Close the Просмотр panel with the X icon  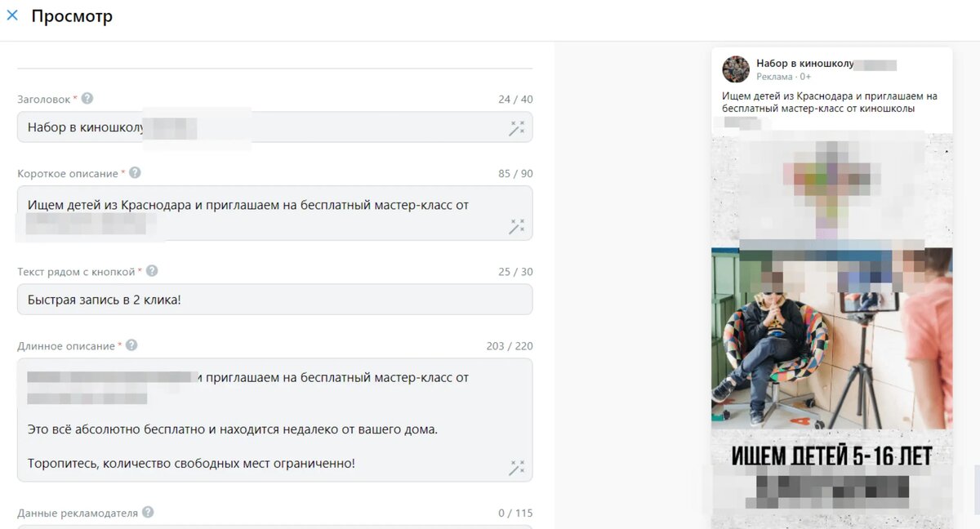click(x=12, y=15)
